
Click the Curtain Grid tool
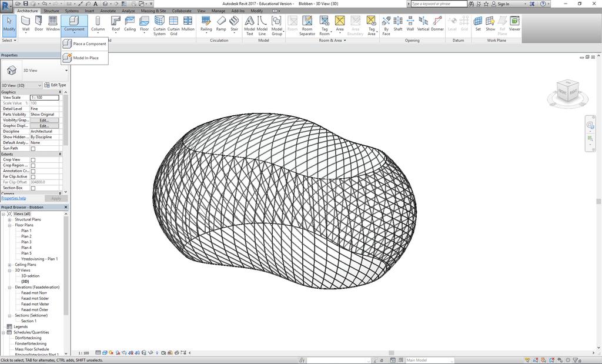pos(173,26)
